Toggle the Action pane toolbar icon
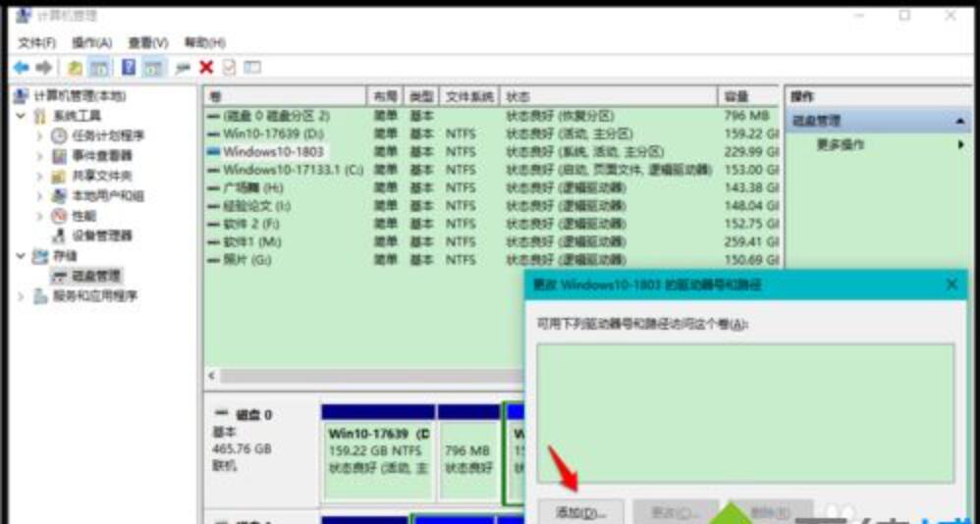The image size is (980, 524). pyautogui.click(x=152, y=68)
